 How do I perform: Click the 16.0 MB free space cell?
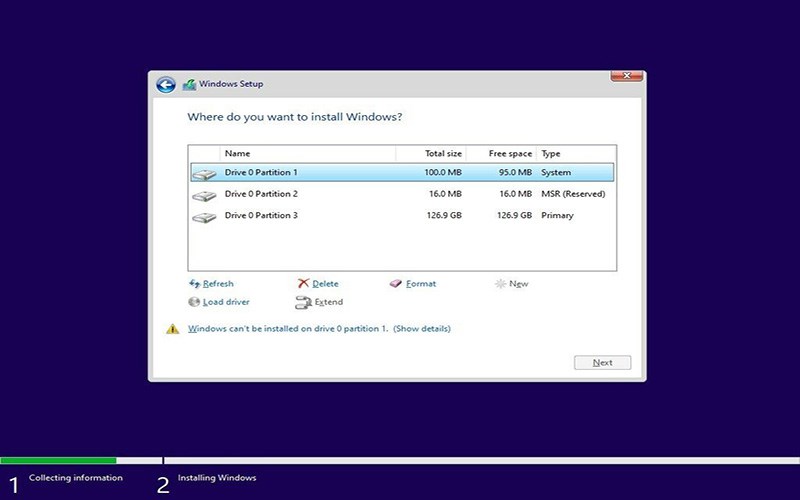click(515, 194)
